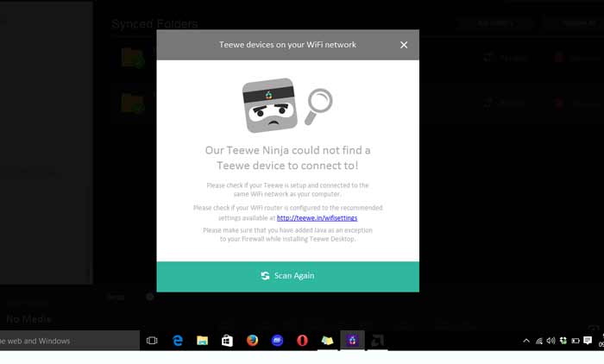The height and width of the screenshot is (364, 604).
Task: Click the blue round taskbar icon
Action: click(x=277, y=341)
